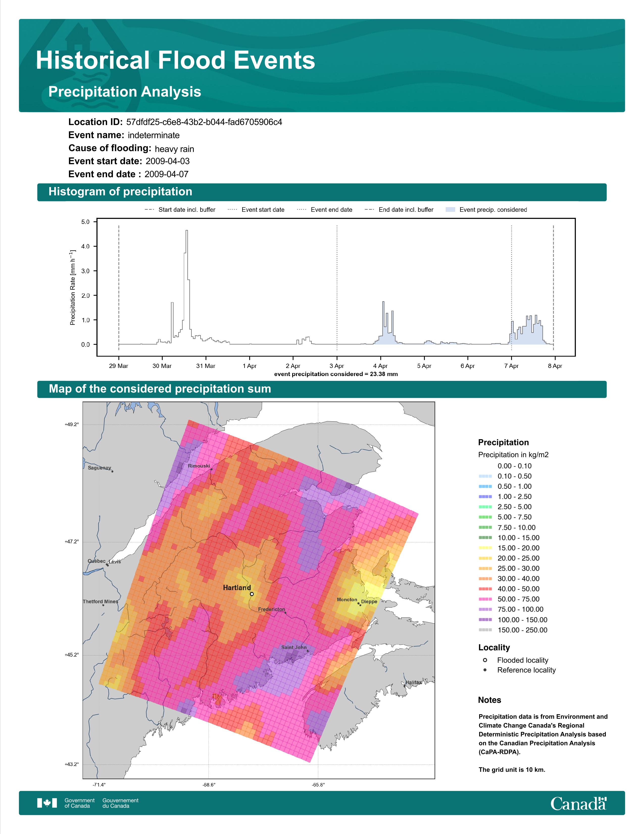The height and width of the screenshot is (834, 644).
Task: Click the cause of flooding heavy rain
Action: (x=174, y=149)
